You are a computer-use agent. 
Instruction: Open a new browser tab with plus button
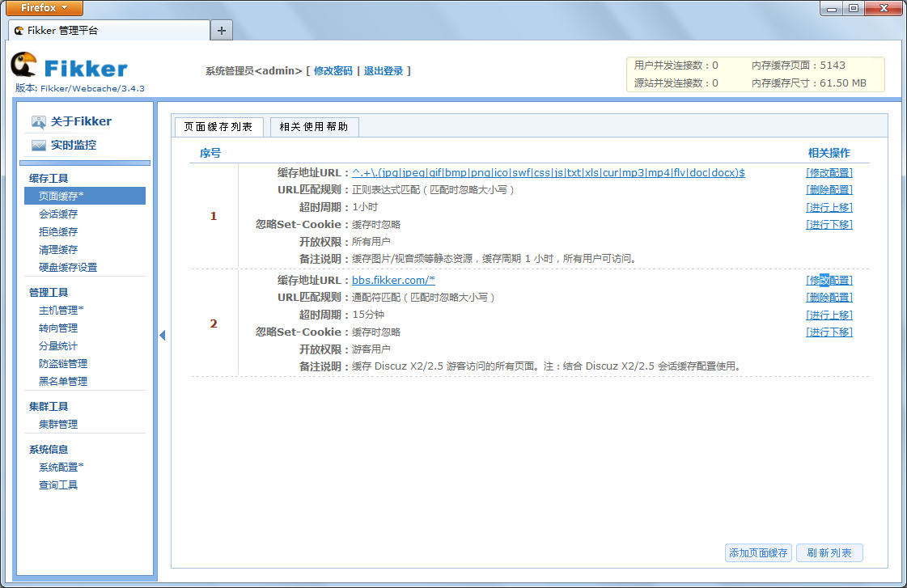222,30
